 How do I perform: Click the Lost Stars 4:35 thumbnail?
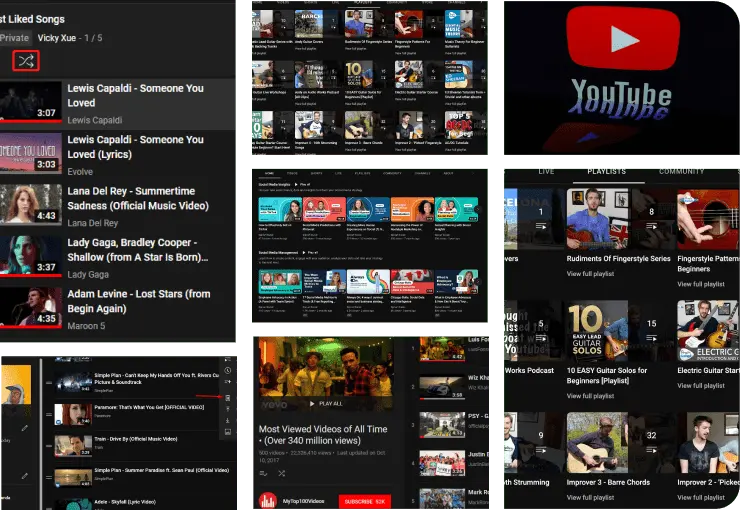[x=31, y=307]
